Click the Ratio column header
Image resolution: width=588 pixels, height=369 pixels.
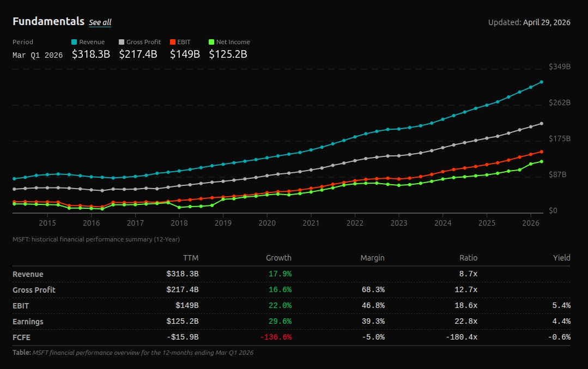[x=468, y=258]
